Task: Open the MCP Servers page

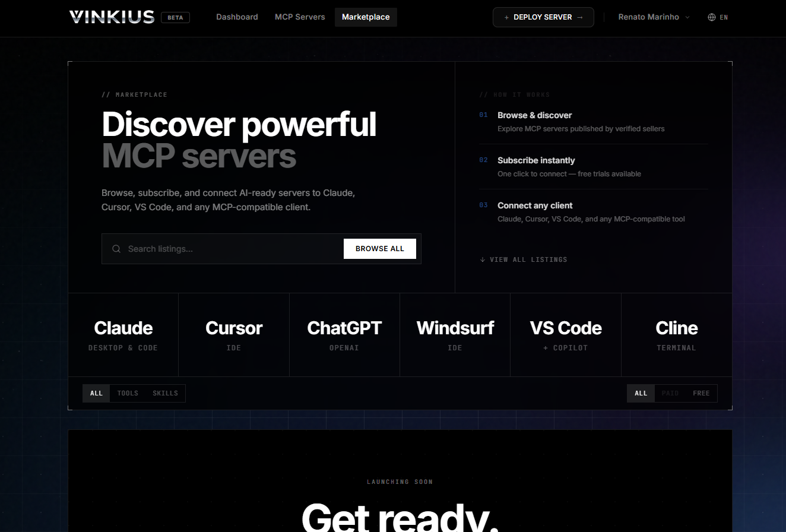Action: (x=300, y=17)
